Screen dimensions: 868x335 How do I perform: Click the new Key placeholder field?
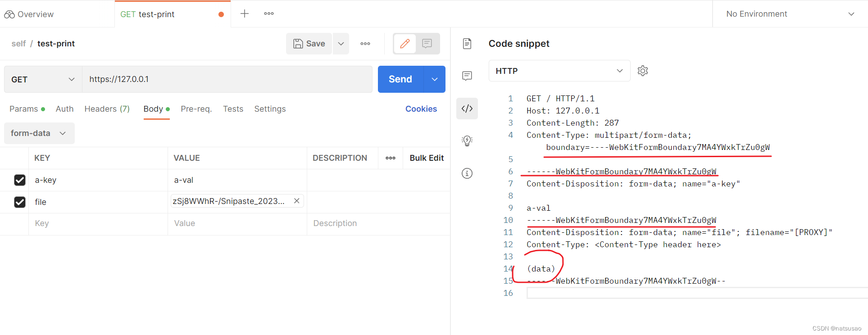click(98, 223)
